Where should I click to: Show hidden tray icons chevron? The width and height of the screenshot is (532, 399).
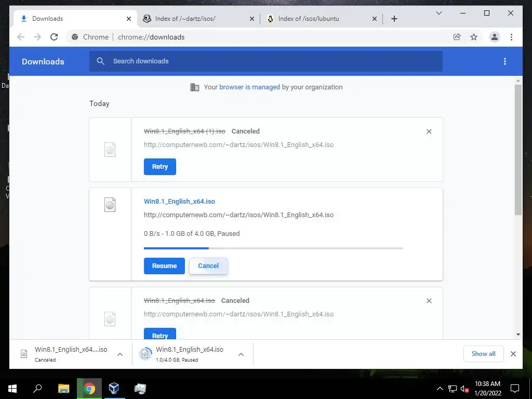coord(440,389)
